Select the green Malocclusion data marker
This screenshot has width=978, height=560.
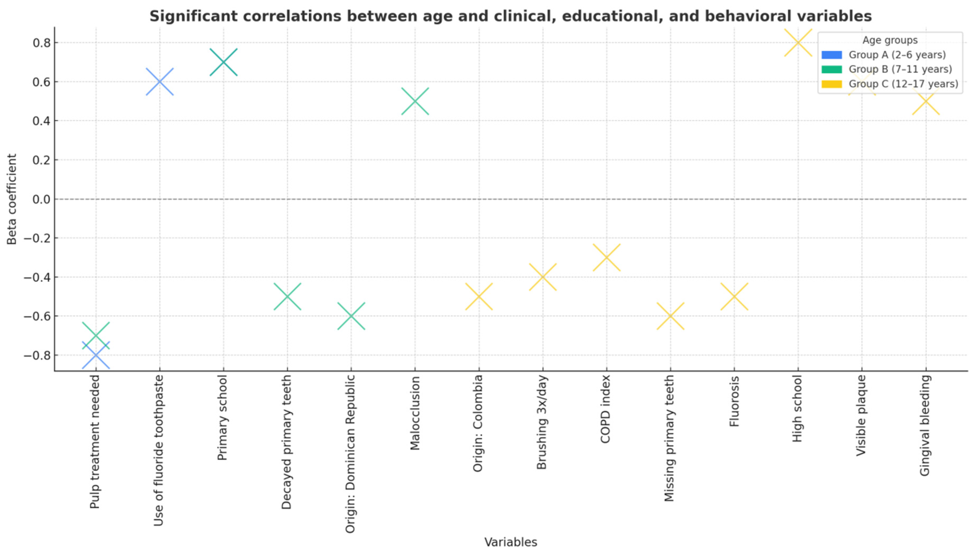click(x=415, y=101)
